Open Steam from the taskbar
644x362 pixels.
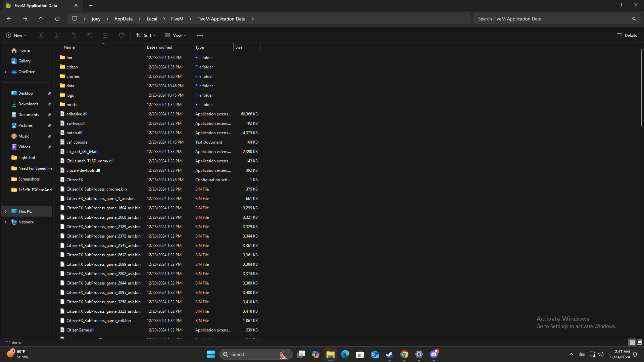click(390, 354)
